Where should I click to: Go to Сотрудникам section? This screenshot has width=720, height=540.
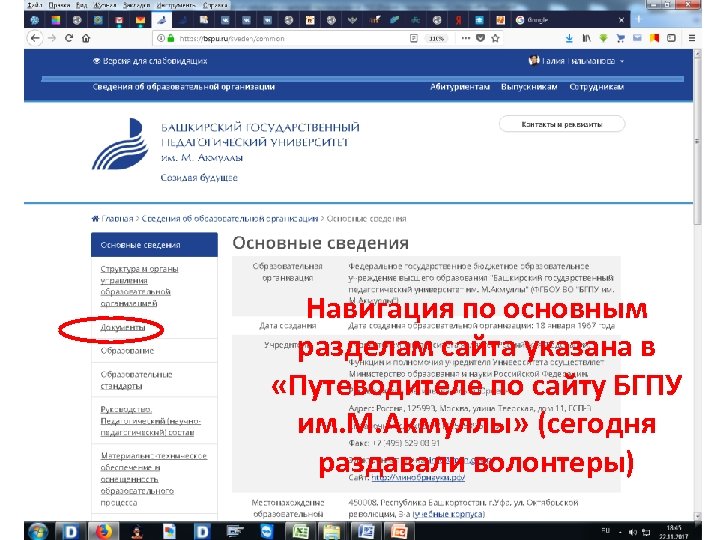596,87
